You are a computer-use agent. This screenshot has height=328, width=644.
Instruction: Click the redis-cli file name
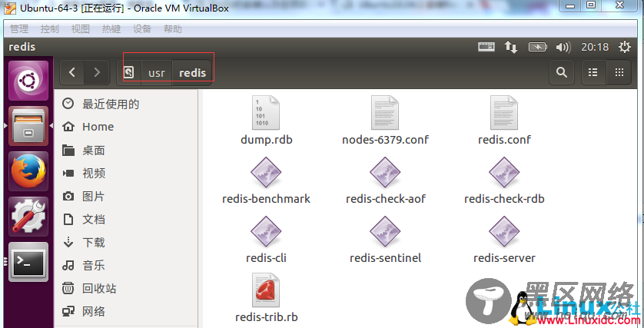coord(266,258)
